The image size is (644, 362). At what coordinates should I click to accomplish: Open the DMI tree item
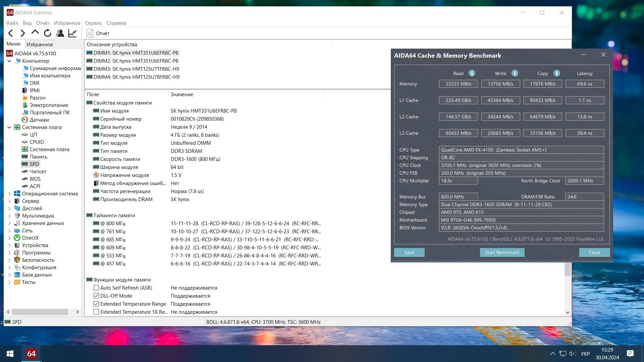point(34,83)
